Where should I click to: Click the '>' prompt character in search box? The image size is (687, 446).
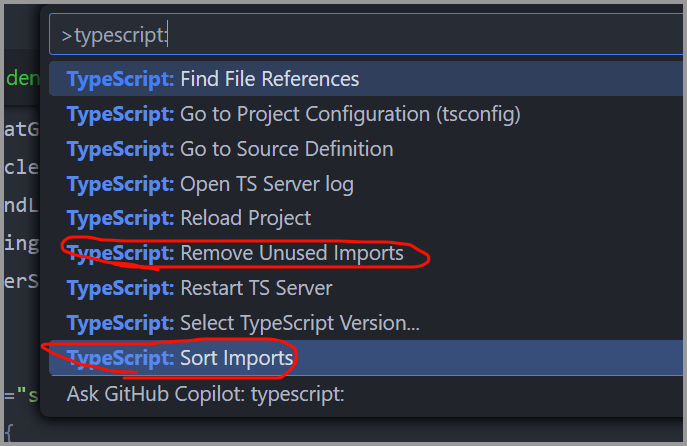click(x=67, y=36)
